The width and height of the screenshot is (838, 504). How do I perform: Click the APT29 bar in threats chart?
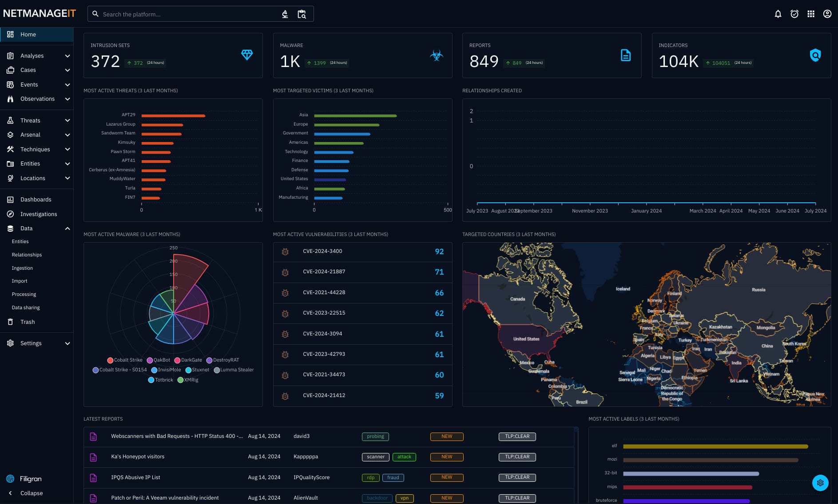pos(173,116)
